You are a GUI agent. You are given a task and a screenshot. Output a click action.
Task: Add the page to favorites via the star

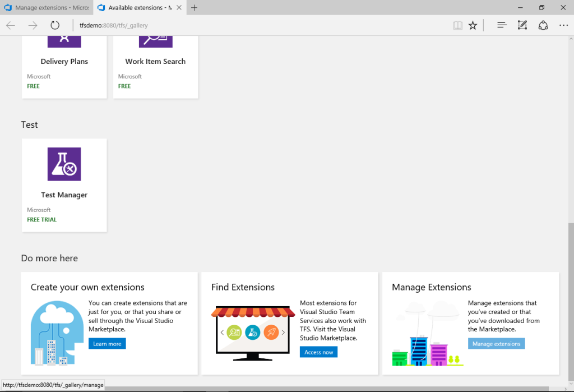point(473,25)
